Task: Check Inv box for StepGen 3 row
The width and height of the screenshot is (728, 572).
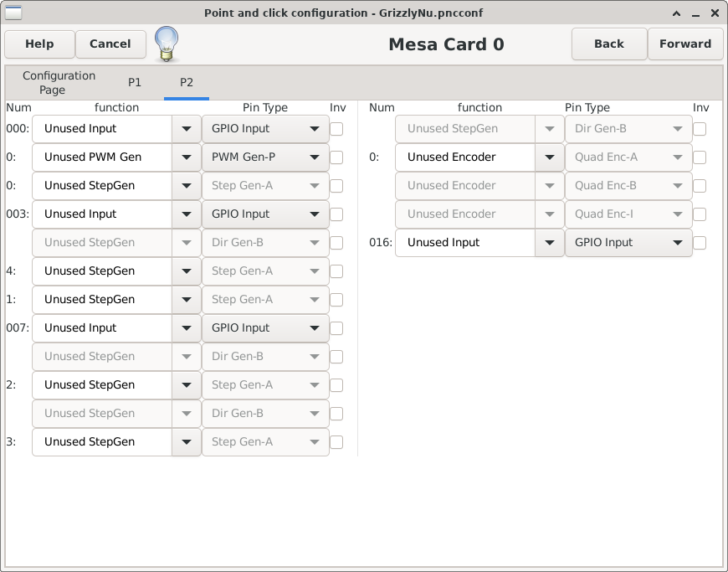Action: (336, 442)
